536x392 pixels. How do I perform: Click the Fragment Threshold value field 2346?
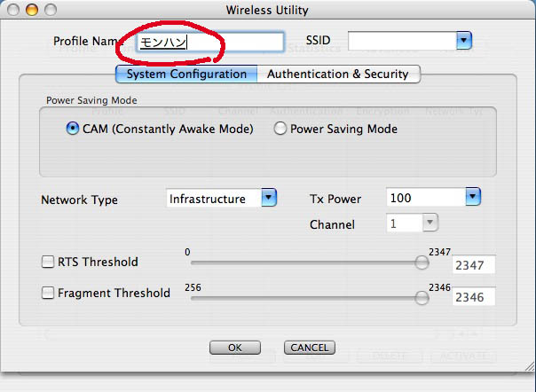pos(473,298)
